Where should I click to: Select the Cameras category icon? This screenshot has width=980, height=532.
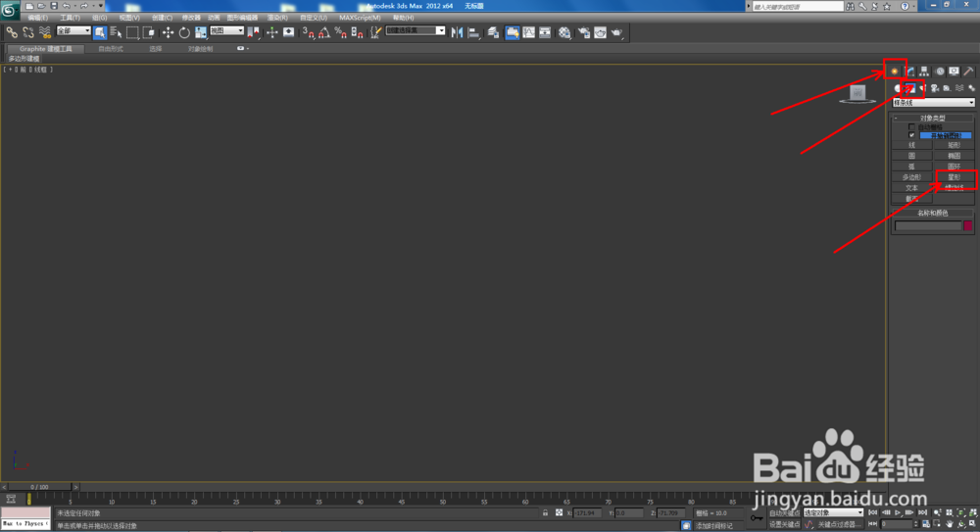click(935, 88)
